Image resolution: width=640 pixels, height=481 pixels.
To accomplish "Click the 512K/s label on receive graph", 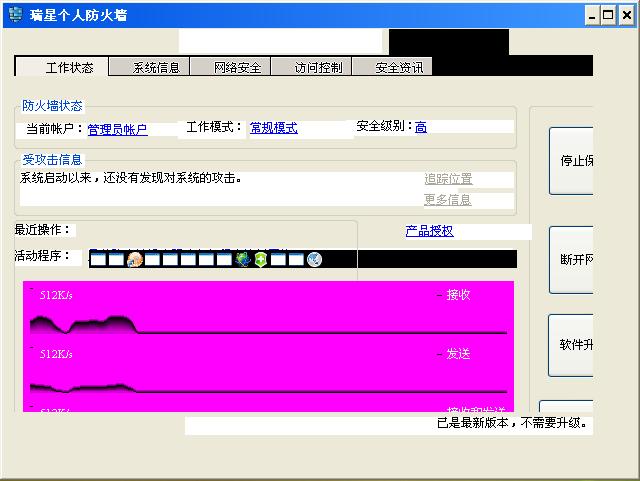I will [56, 295].
